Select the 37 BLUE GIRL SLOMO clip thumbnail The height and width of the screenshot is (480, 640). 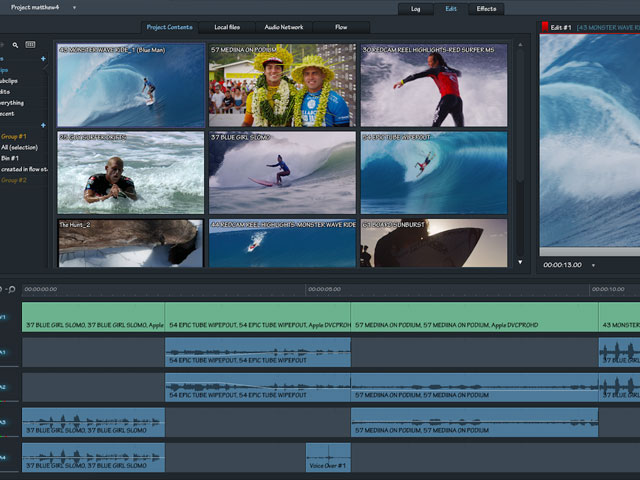282,173
